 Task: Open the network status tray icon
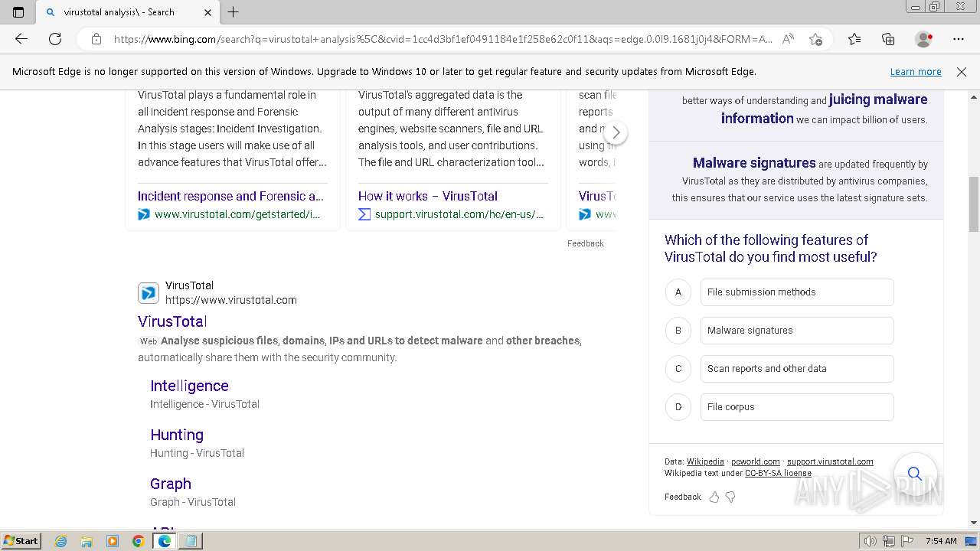(x=889, y=541)
